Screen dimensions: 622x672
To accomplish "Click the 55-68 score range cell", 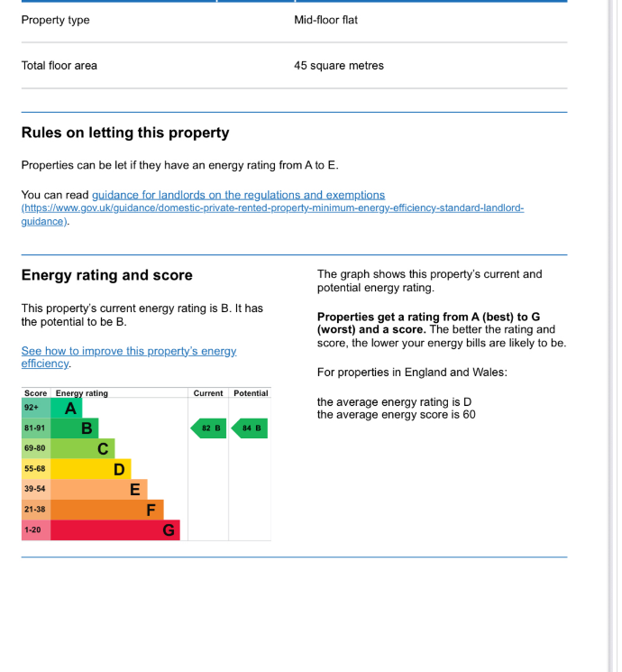I will pos(36,469).
